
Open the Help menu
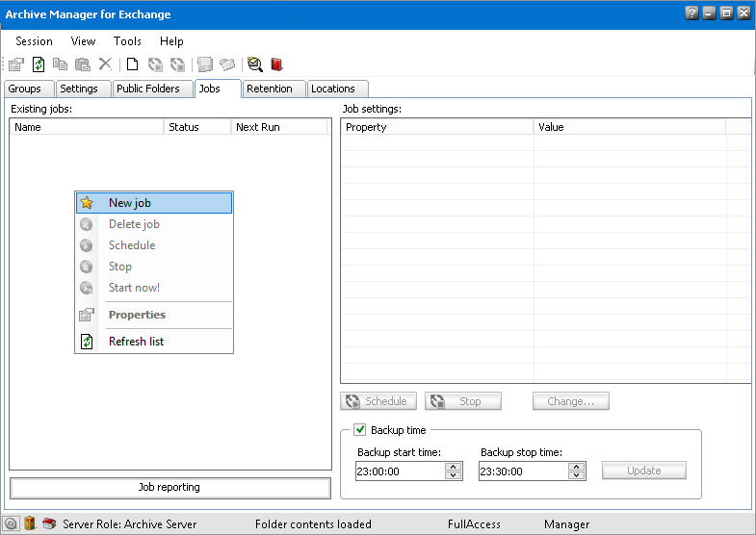pyautogui.click(x=171, y=41)
